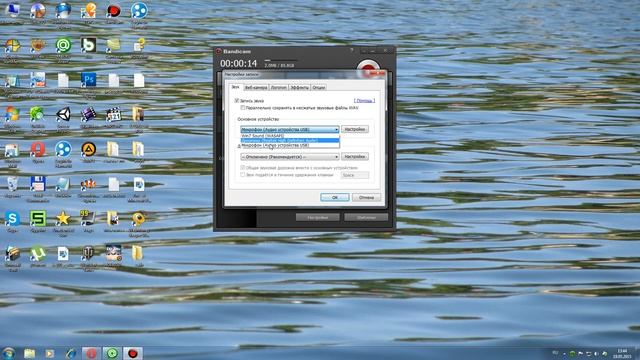The image size is (640, 360).
Task: Open green @ Mail.ru Agent shortcut
Action: point(63,45)
